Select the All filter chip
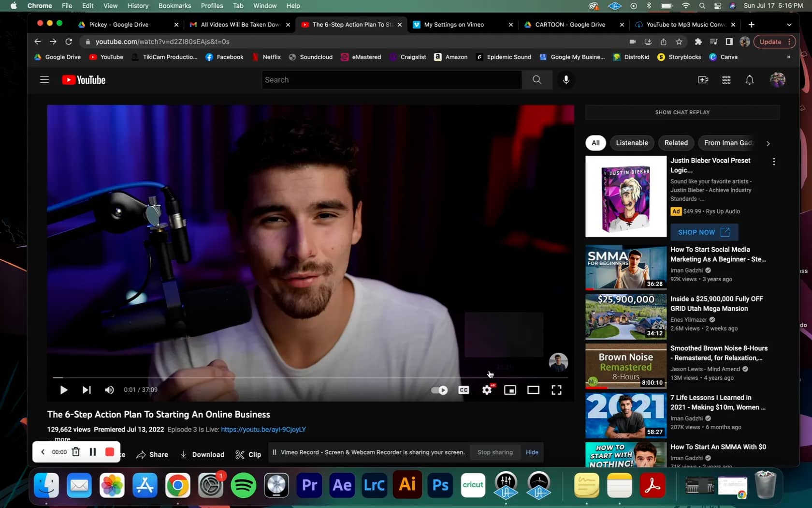This screenshot has height=508, width=812. 595,143
